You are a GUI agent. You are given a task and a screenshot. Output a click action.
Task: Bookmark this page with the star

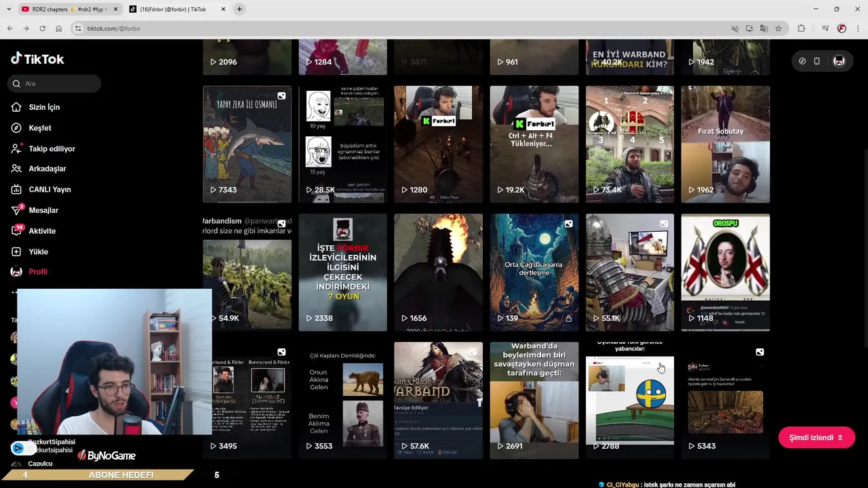[778, 28]
